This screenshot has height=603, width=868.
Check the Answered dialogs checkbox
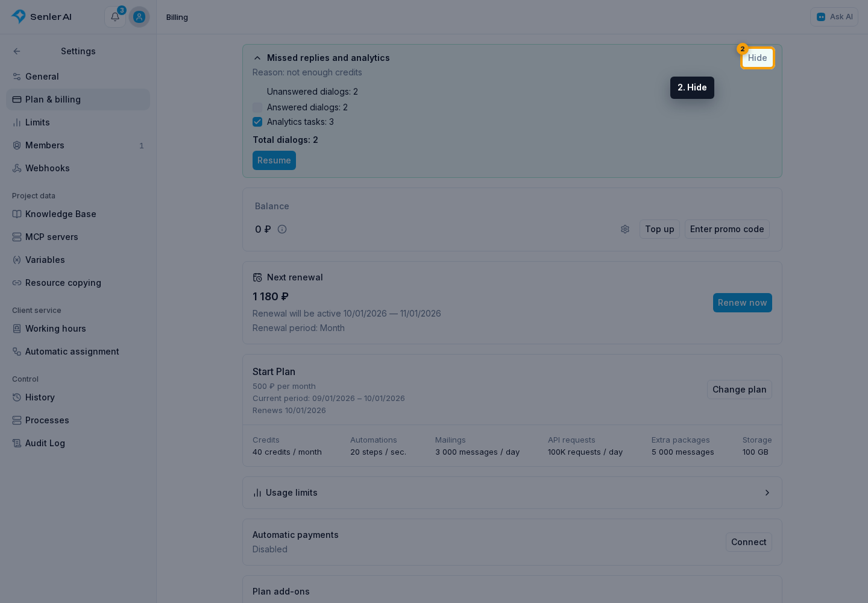click(257, 107)
